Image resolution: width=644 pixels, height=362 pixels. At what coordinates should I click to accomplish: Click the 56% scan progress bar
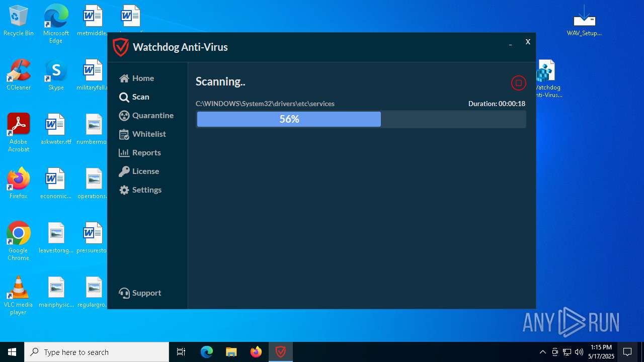coord(361,119)
